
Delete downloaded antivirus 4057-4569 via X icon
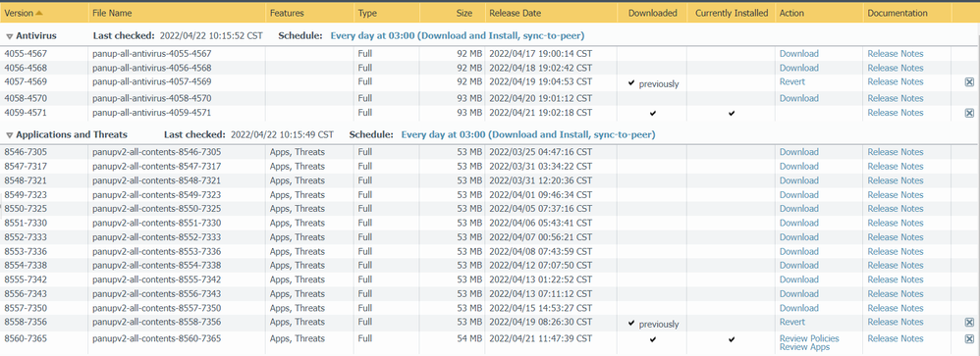pyautogui.click(x=969, y=81)
